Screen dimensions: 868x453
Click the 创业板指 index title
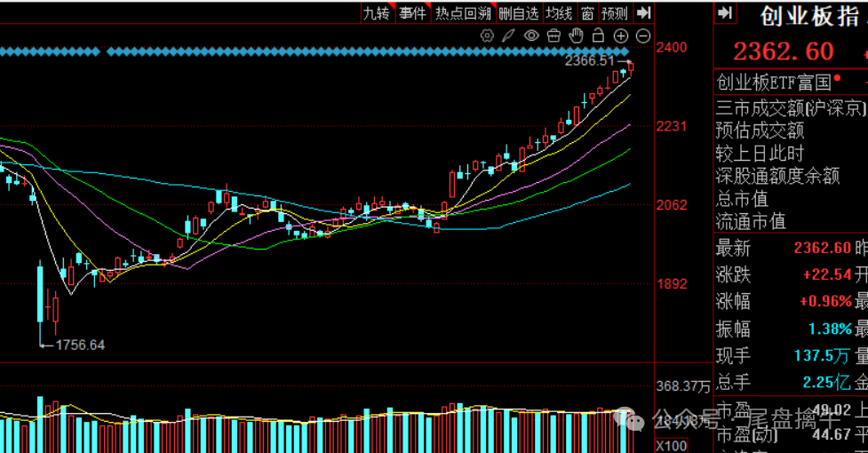810,16
